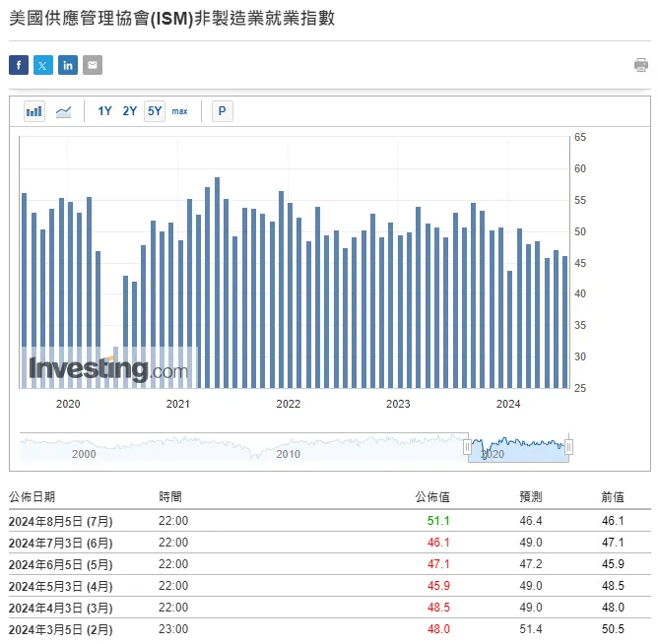Click the 2010 area in range navigator
This screenshot has width=658, height=644.
tap(288, 454)
